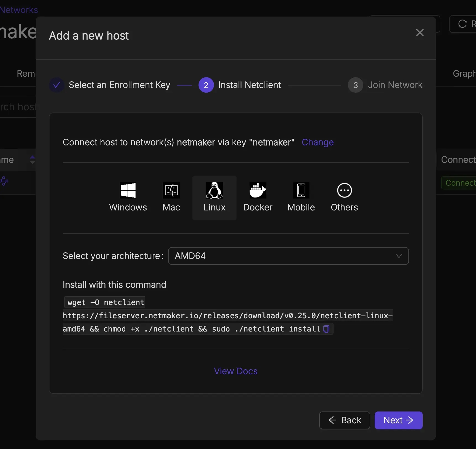Jump to step 3 Join Network

point(395,85)
